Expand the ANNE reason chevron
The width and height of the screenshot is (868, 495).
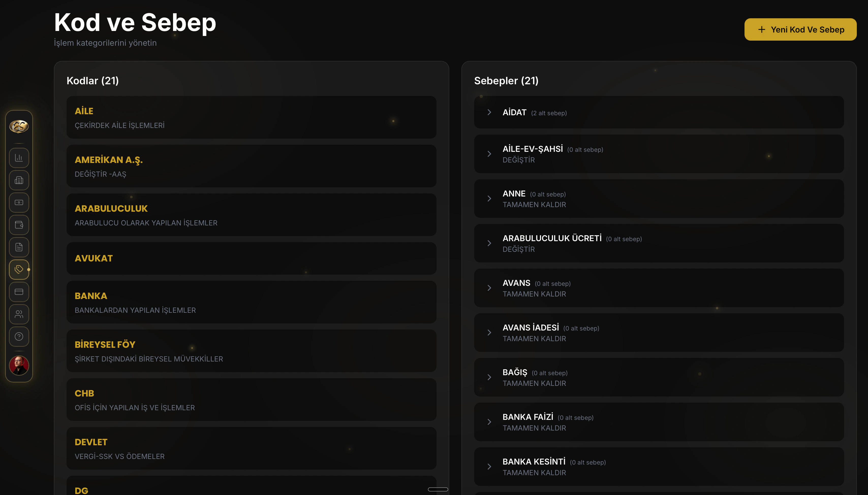coord(489,199)
